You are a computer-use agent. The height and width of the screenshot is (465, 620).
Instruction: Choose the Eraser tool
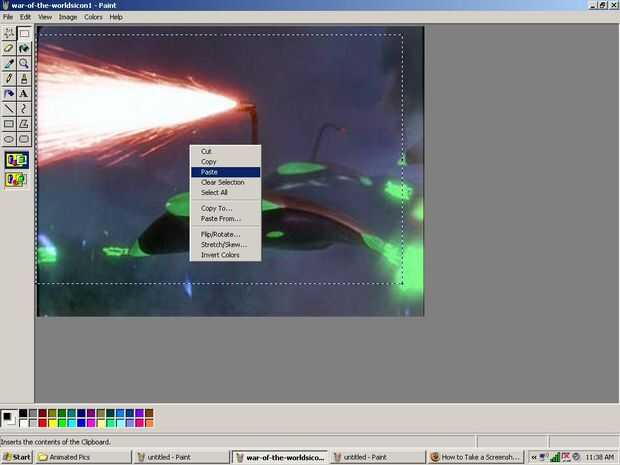[x=9, y=49]
